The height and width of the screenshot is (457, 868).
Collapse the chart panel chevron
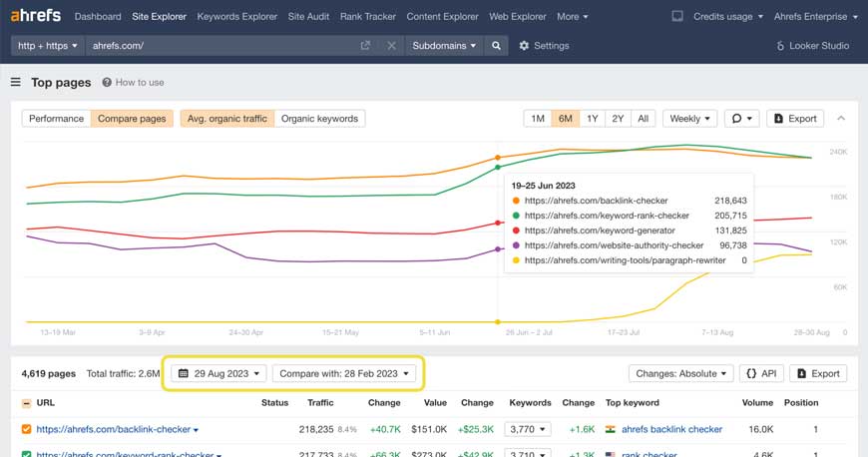[x=841, y=118]
